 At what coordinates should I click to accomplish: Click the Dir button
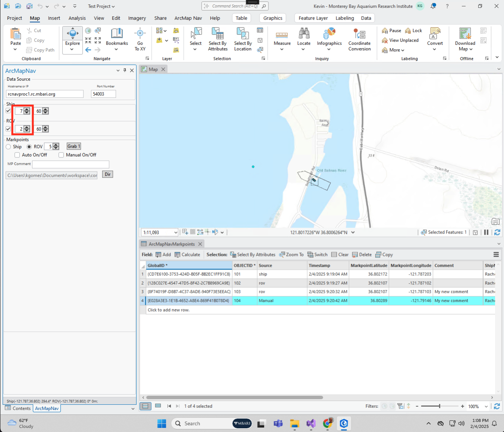tap(107, 175)
